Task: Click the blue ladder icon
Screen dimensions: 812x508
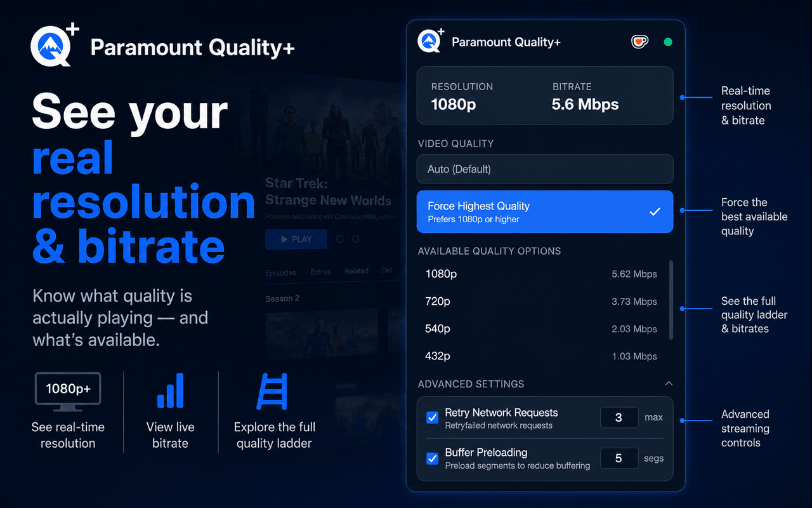Action: (272, 391)
